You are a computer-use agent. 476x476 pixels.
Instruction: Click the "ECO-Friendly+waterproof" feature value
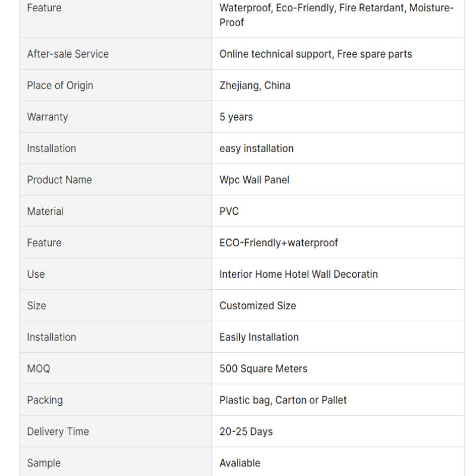click(x=278, y=243)
